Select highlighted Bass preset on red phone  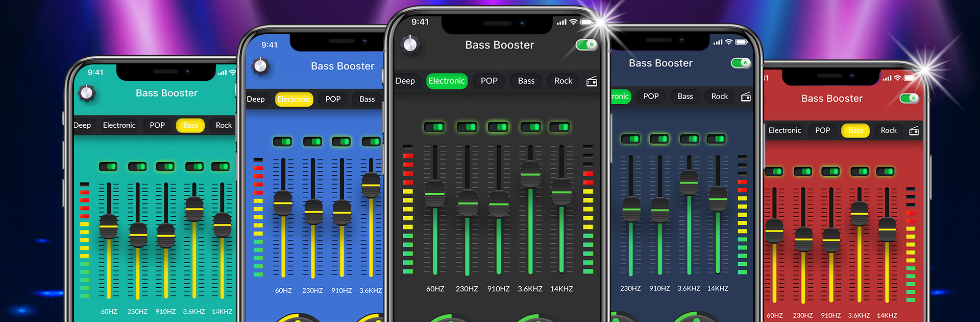pos(855,130)
